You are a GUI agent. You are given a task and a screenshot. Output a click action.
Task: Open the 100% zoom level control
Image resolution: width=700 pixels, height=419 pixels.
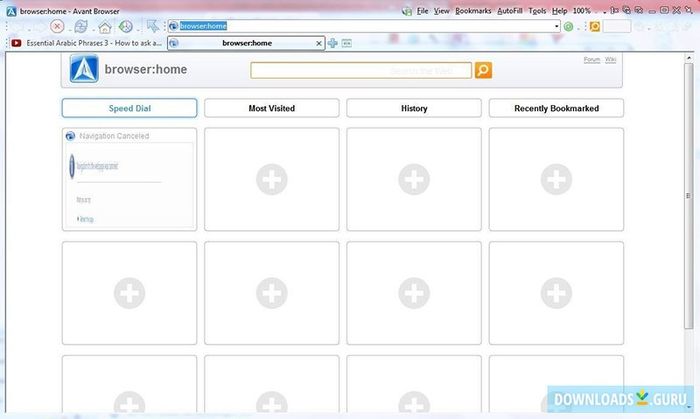(x=582, y=11)
